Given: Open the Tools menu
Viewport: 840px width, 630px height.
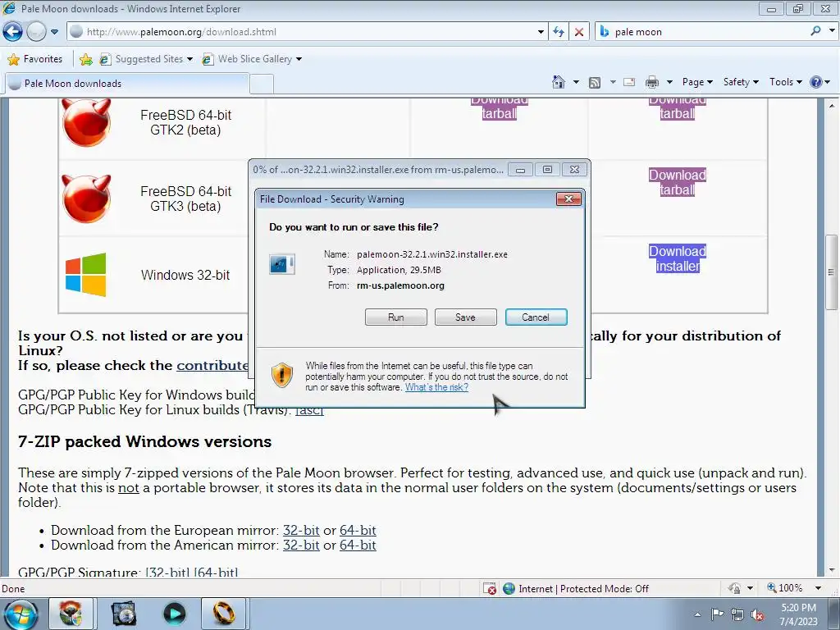Looking at the screenshot, I should pyautogui.click(x=785, y=82).
